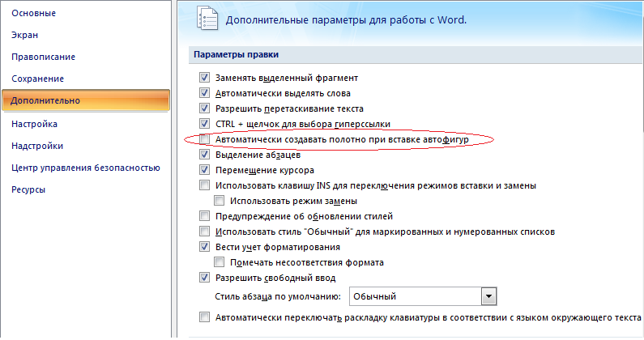
Task: Toggle CTRL + щелчок для выбора гиперссылки
Action: point(204,123)
